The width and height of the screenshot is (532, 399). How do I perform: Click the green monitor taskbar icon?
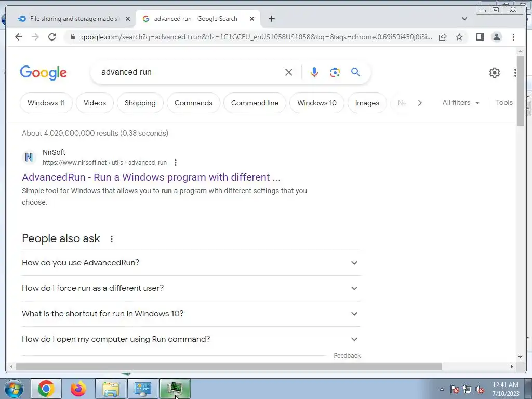[175, 389]
